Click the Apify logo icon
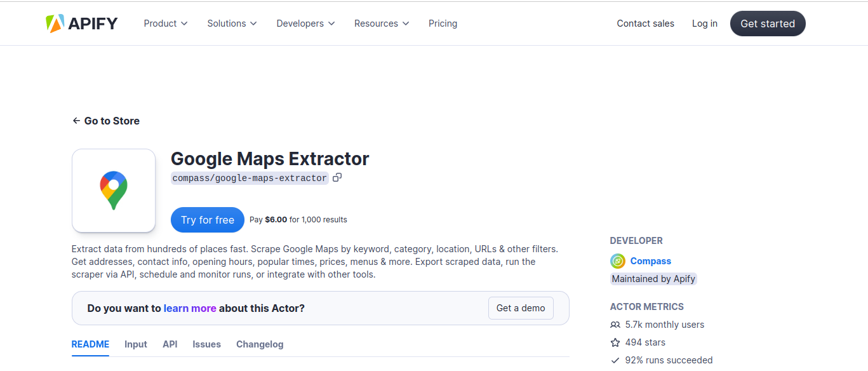 coord(55,24)
